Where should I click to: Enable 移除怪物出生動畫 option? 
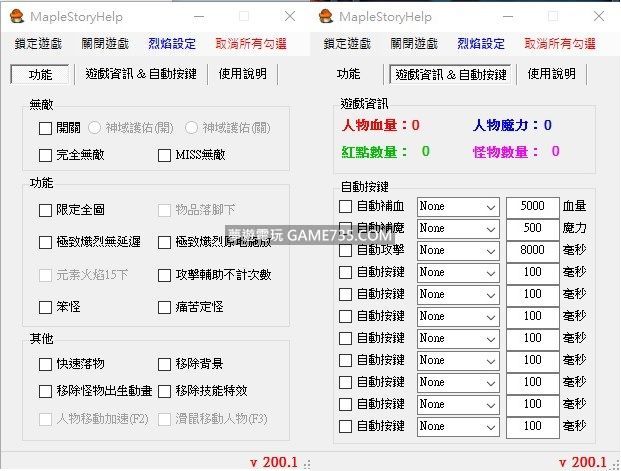(x=45, y=391)
